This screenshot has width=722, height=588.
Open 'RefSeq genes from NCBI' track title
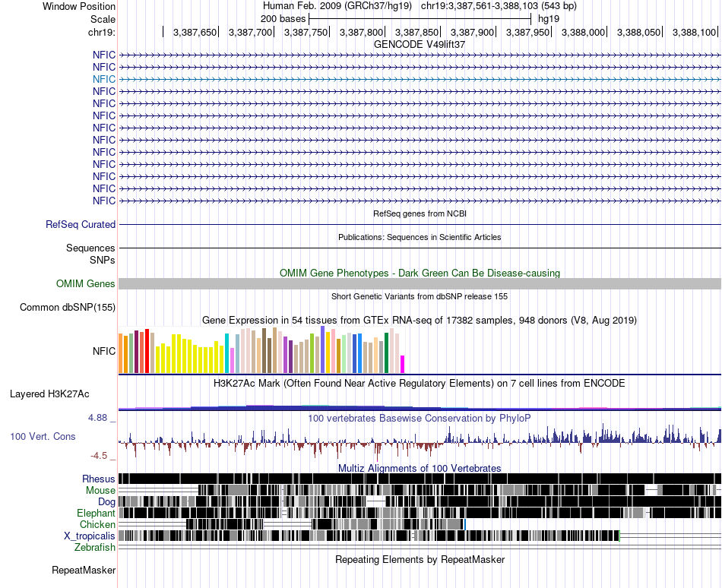420,213
